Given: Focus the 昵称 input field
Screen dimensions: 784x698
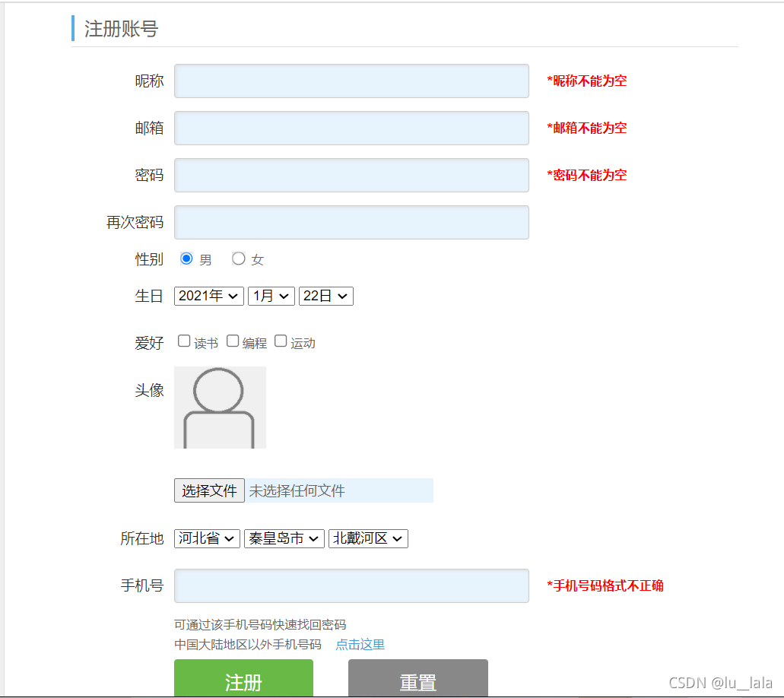Looking at the screenshot, I should pos(351,81).
